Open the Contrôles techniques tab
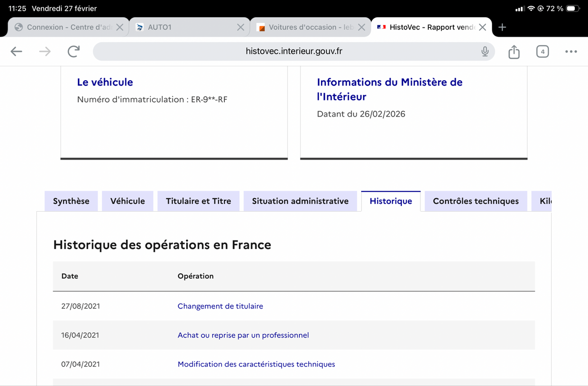The height and width of the screenshot is (386, 588). 476,201
